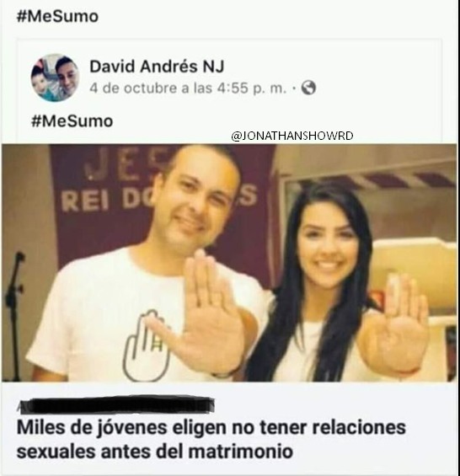Click the globe public privacy icon
Screen dimensions: 460x476
pos(308,88)
